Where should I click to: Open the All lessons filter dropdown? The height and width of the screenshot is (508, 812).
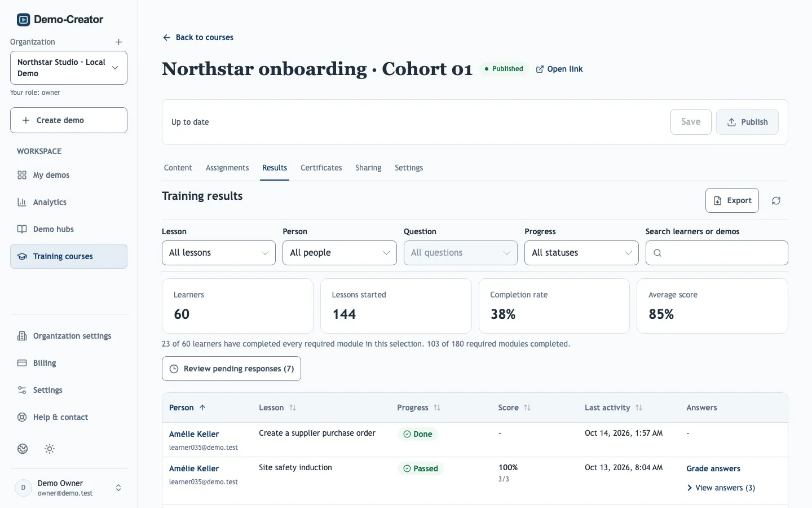tap(219, 253)
